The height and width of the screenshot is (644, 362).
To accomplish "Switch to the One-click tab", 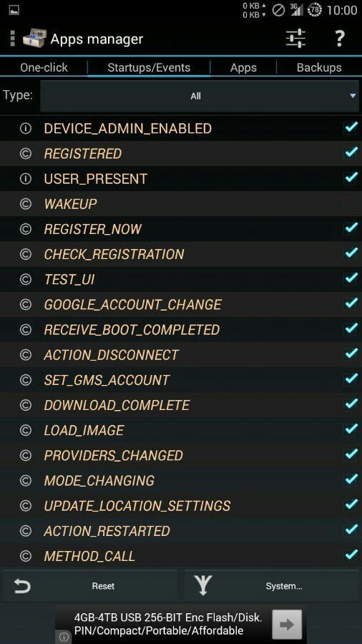I will point(44,67).
